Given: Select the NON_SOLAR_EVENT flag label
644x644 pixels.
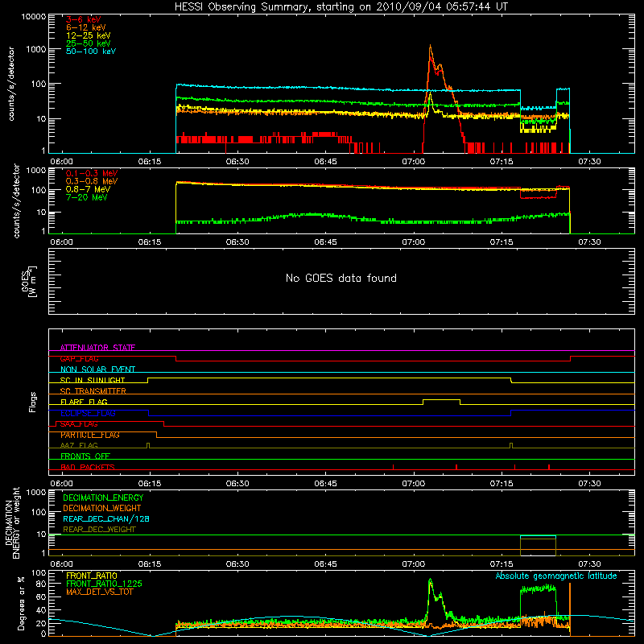Looking at the screenshot, I should pos(97,369).
